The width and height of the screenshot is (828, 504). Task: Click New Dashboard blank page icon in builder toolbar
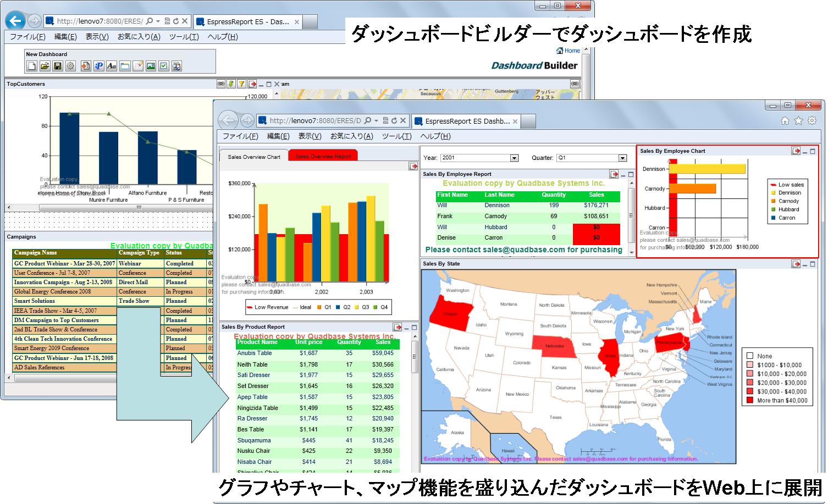(x=32, y=66)
